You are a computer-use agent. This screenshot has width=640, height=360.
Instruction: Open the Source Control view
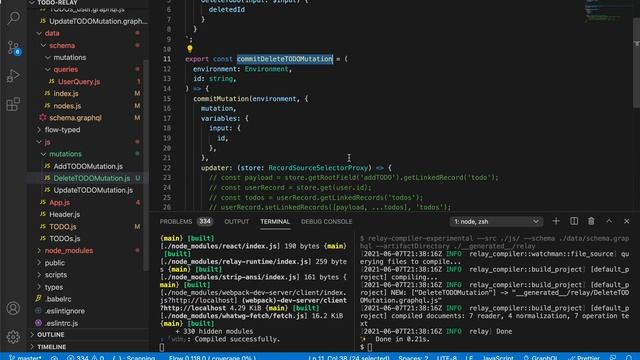[x=13, y=48]
